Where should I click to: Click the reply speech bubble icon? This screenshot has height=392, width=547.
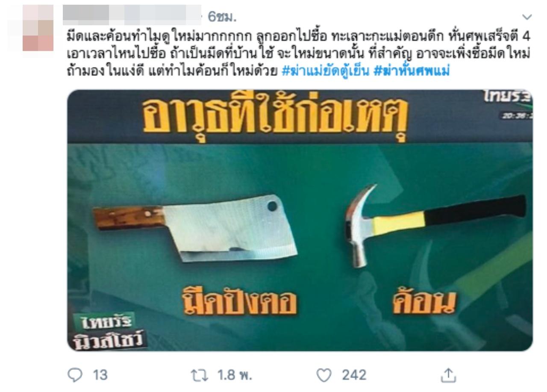pos(74,375)
